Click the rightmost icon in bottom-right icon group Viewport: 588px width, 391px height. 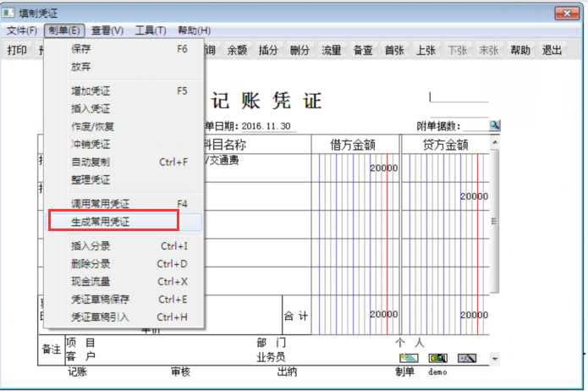tap(467, 359)
